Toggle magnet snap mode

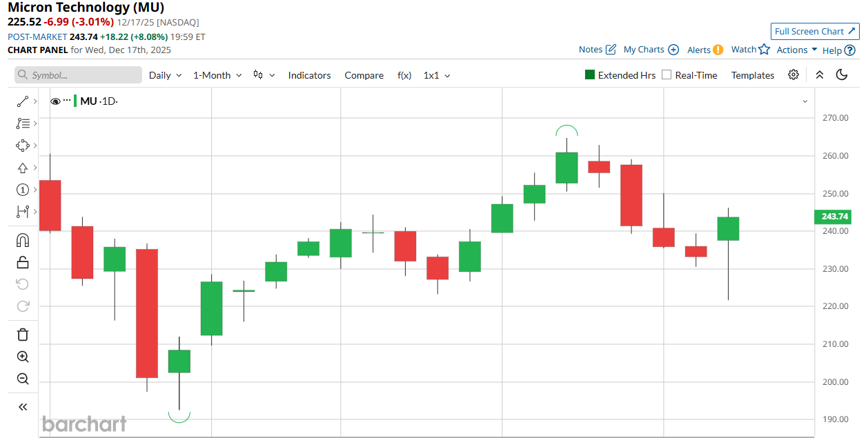pyautogui.click(x=23, y=240)
